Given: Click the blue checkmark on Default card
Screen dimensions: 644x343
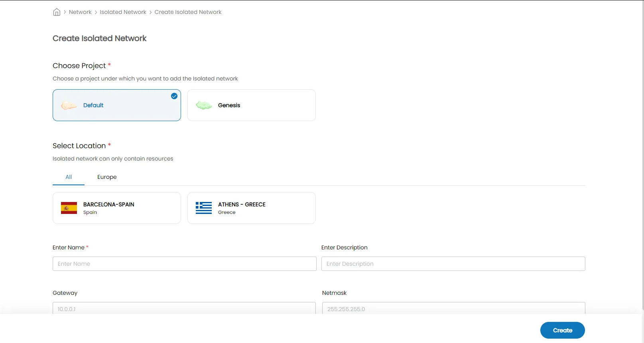Looking at the screenshot, I should point(174,96).
